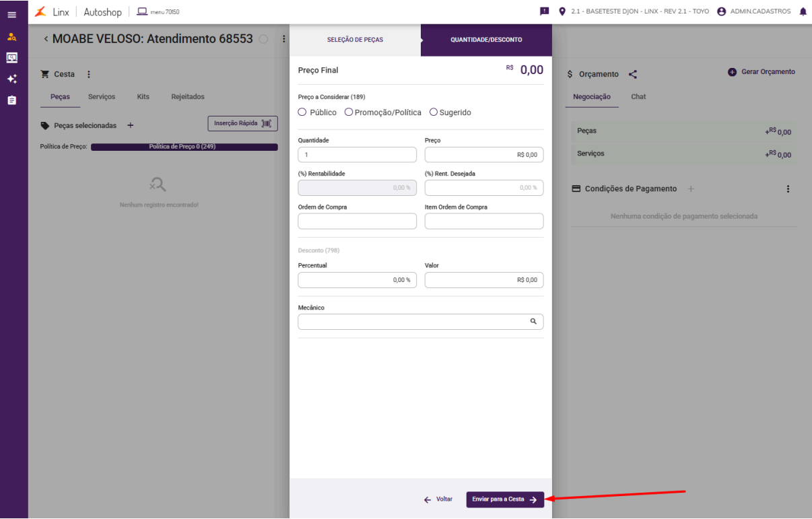Click the Política de Preço 0 bar
812x519 pixels.
point(184,147)
